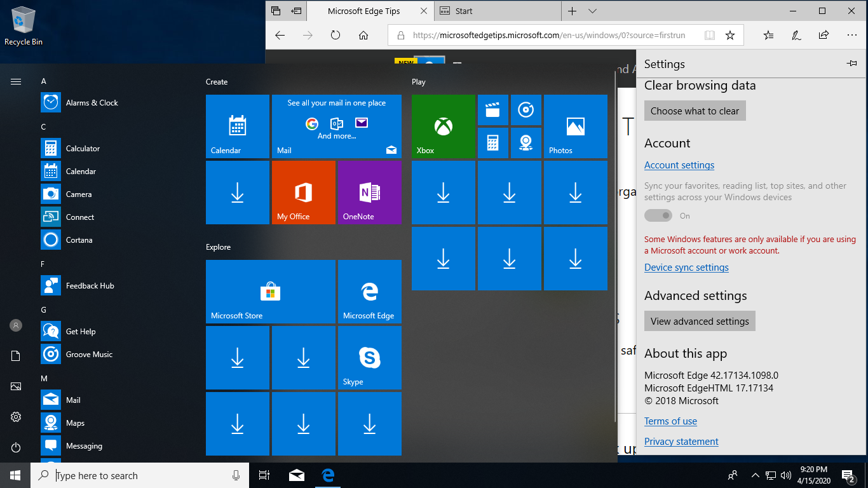Launch My Office tile
The width and height of the screenshot is (868, 488).
click(x=304, y=193)
